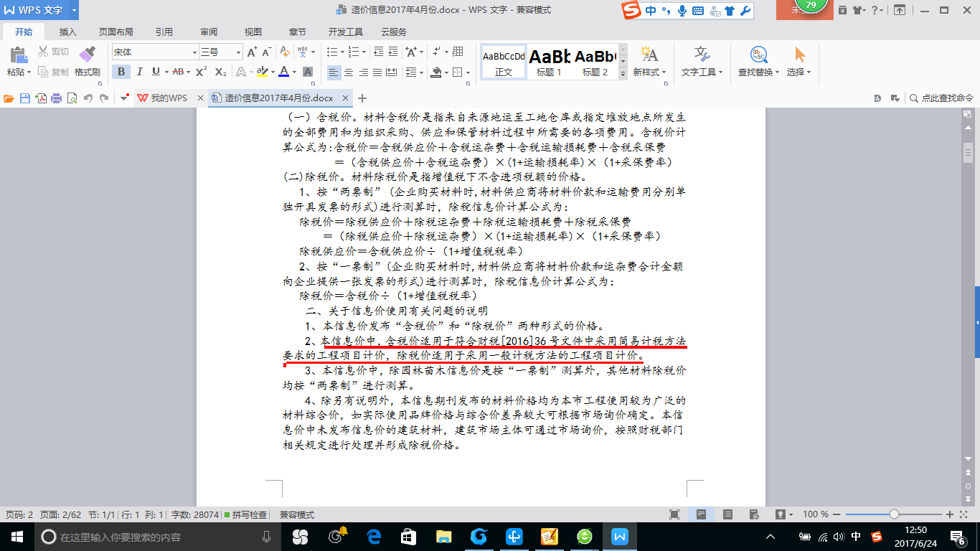The width and height of the screenshot is (980, 551).
Task: Export to PDF icon in quick toolbar
Action: pos(41,98)
